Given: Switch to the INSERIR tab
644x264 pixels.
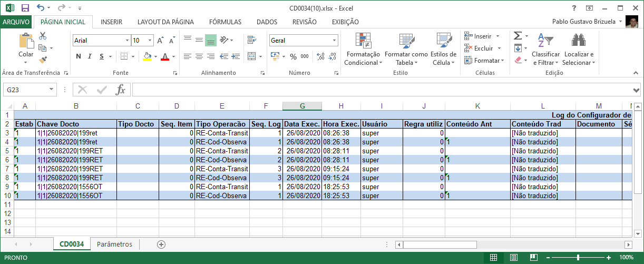Looking at the screenshot, I should pos(111,22).
